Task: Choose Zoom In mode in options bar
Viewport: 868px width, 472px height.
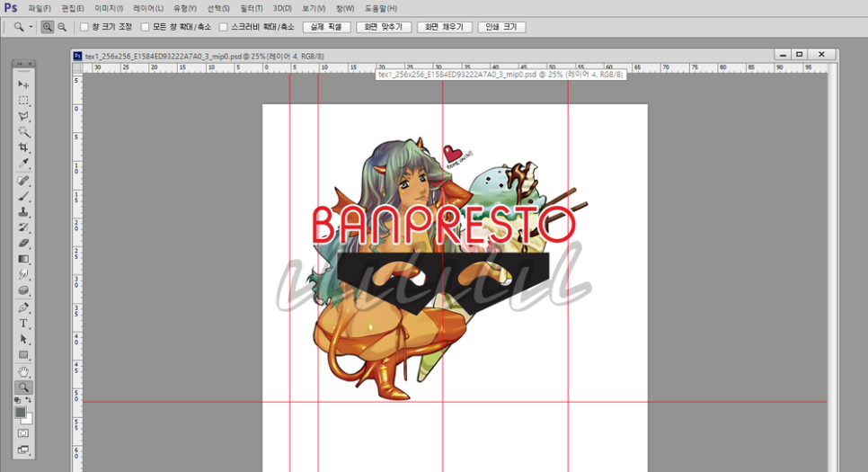Action: coord(48,27)
